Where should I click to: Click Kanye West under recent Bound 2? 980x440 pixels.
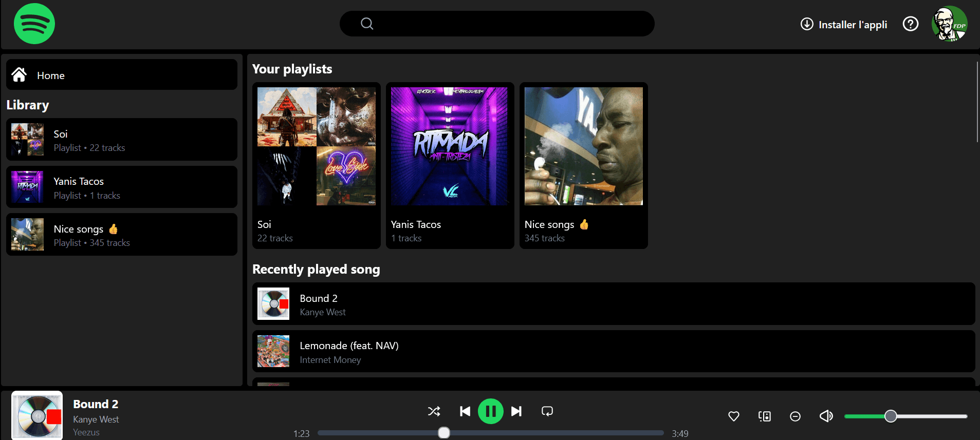[x=323, y=312]
